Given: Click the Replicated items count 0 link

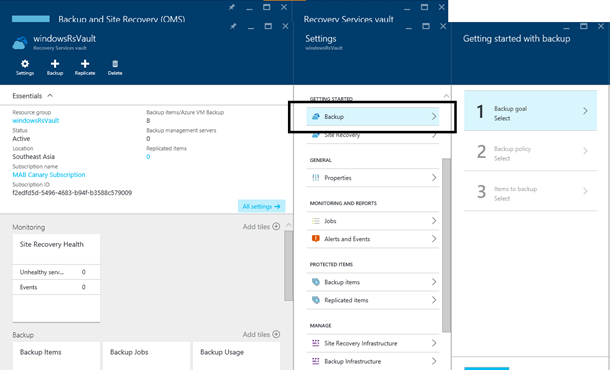Looking at the screenshot, I should tap(148, 157).
